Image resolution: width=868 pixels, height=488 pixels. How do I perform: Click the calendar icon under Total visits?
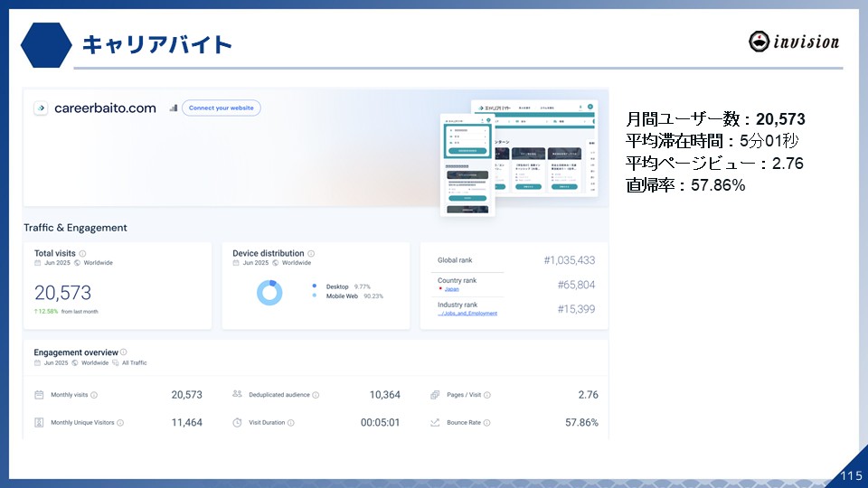pos(38,263)
